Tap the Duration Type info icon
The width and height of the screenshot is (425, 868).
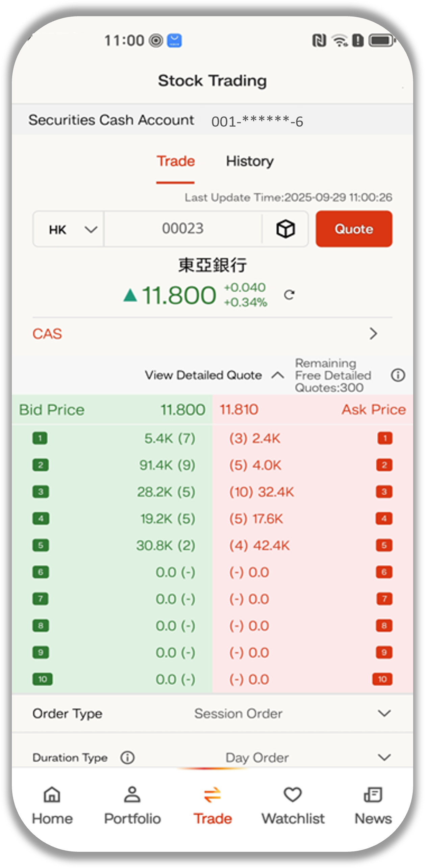128,757
